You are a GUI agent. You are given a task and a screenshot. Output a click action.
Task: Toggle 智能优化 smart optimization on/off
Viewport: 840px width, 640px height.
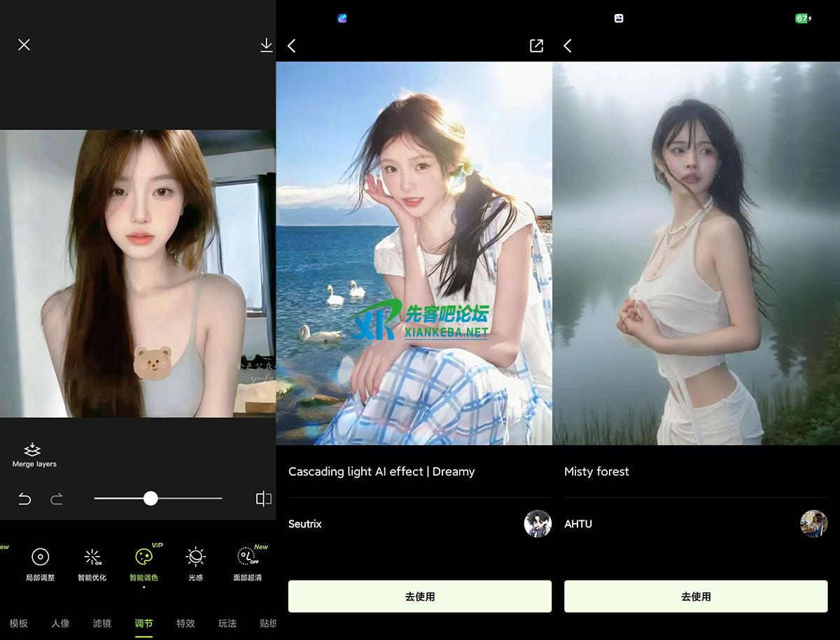(92, 557)
